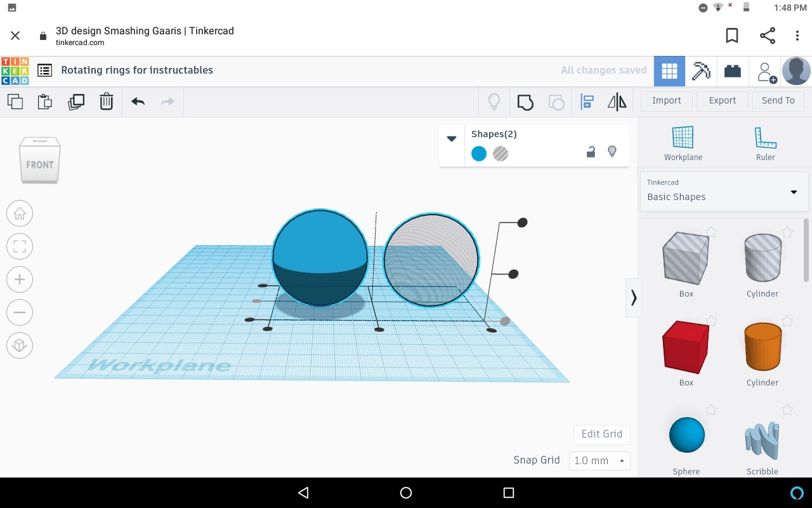
Task: Share the page using share icon
Action: click(768, 36)
